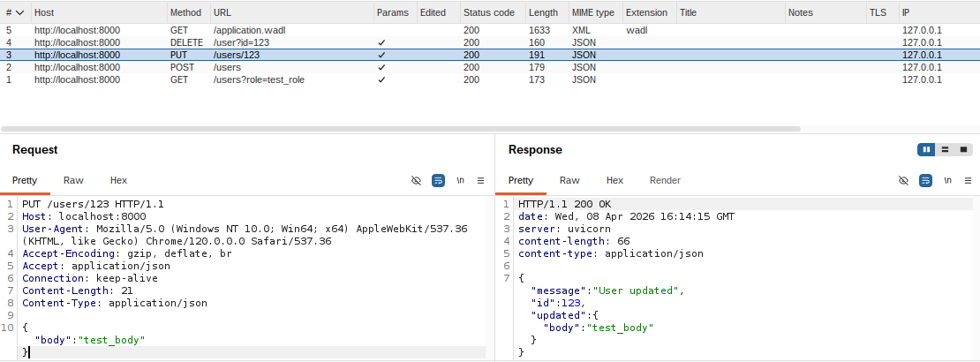Click the history table's horizontal scrollbar
The image size is (980, 362).
click(x=400, y=129)
